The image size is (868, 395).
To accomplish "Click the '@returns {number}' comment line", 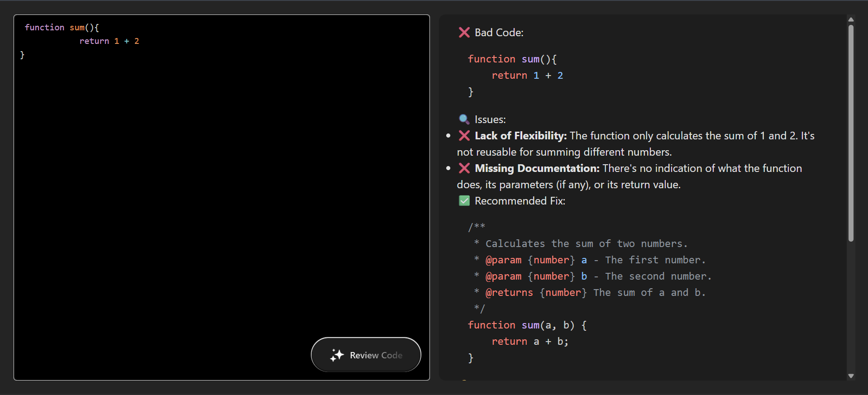I will 536,293.
